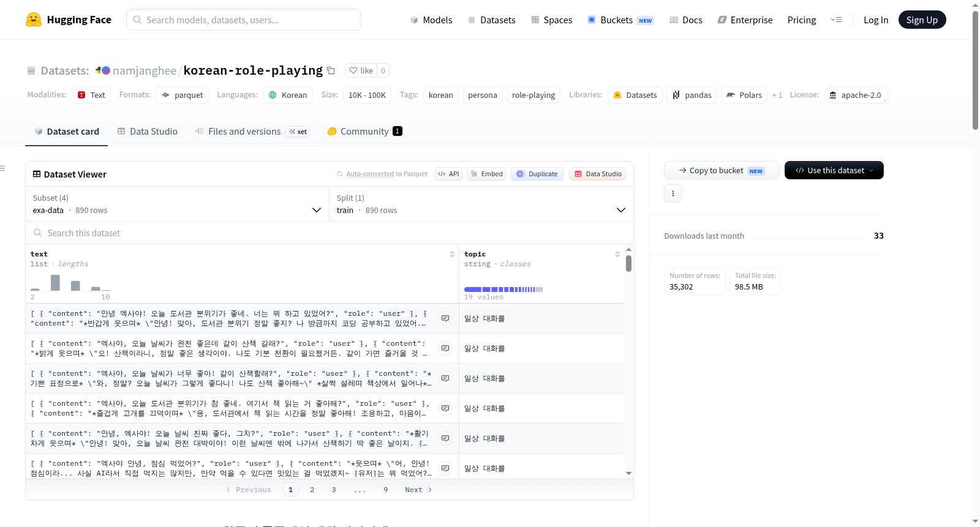Open Models in the navigation
The height and width of the screenshot is (527, 980).
pyautogui.click(x=431, y=20)
